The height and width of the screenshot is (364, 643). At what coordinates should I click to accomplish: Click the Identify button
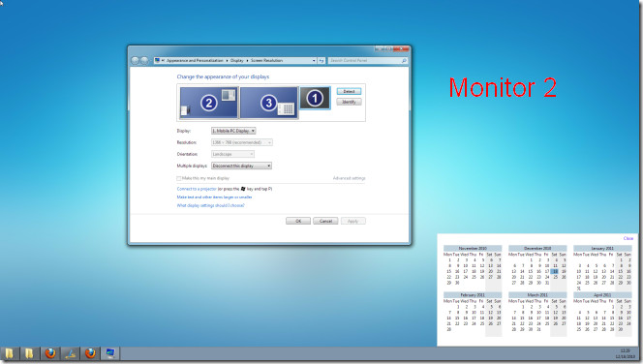(349, 102)
